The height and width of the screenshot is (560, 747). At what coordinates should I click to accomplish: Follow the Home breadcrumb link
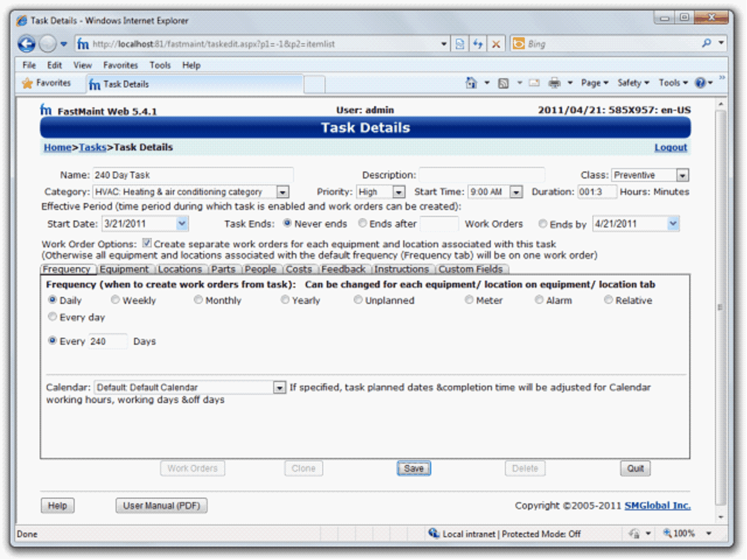point(57,148)
